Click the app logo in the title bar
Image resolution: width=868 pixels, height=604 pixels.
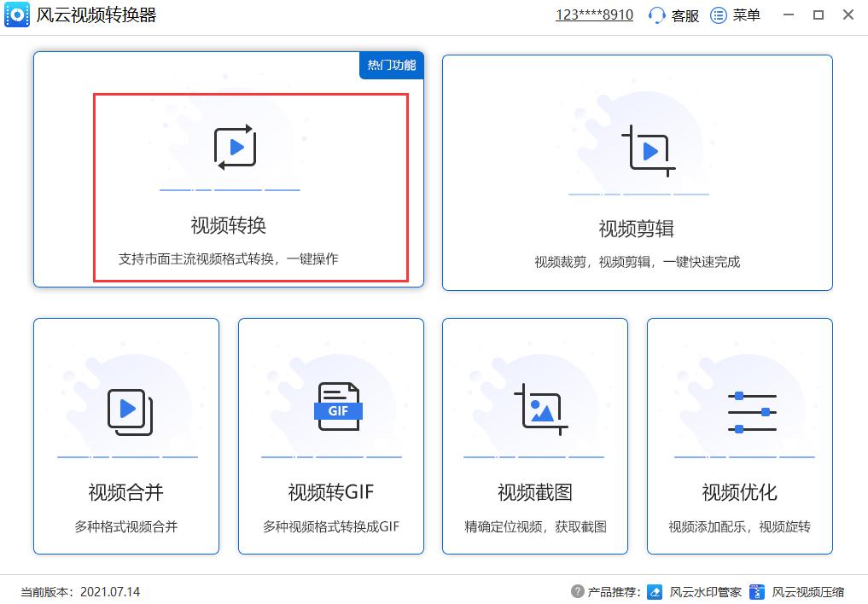16,15
